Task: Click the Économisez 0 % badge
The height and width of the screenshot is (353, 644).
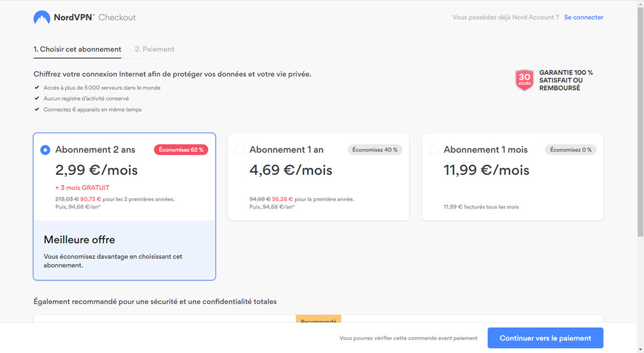Action: pyautogui.click(x=571, y=150)
